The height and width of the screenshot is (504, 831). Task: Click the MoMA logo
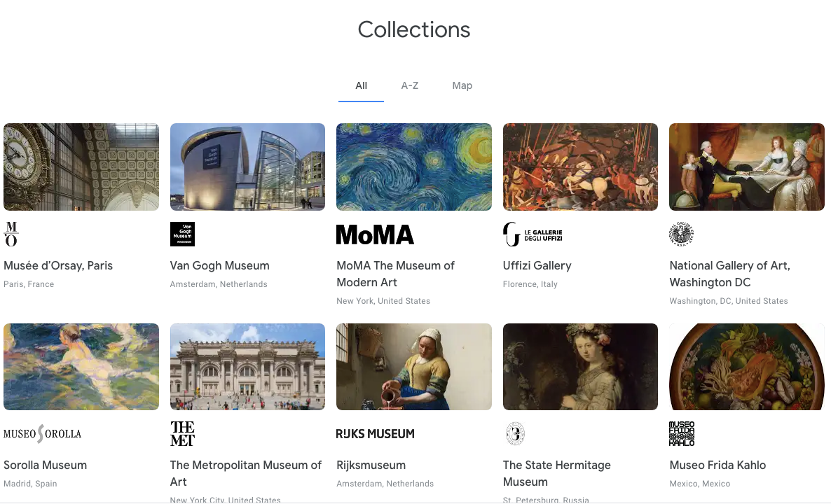point(375,234)
